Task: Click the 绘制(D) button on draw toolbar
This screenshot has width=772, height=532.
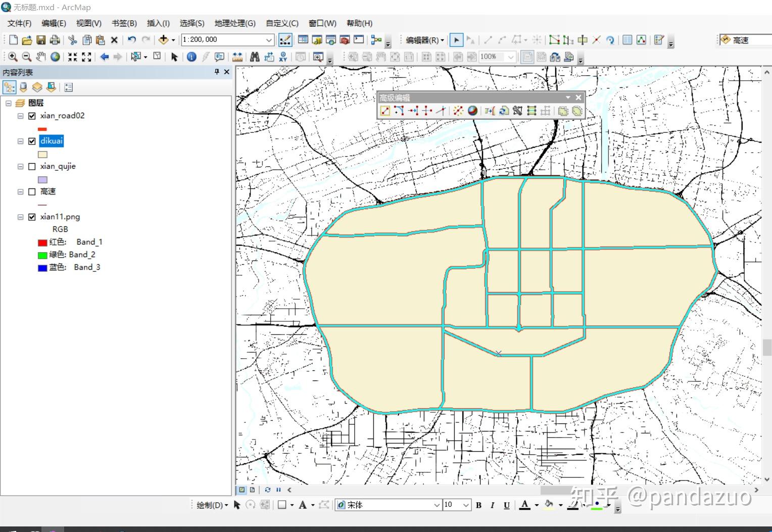Action: point(210,504)
